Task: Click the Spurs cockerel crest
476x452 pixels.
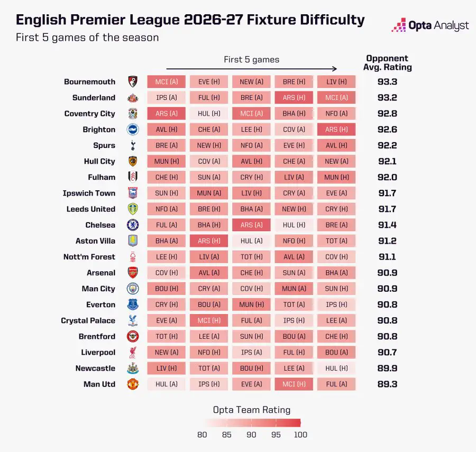Action: click(x=133, y=145)
